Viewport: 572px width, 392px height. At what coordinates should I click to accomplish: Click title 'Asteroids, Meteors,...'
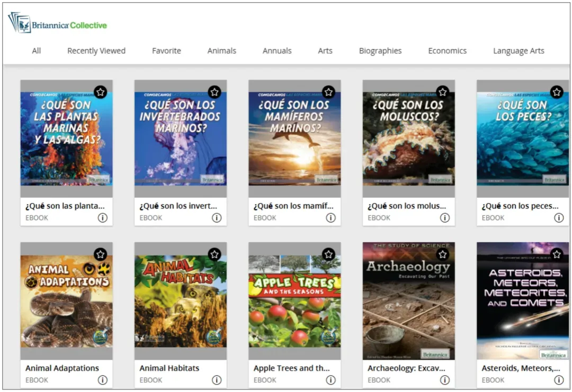coord(521,368)
